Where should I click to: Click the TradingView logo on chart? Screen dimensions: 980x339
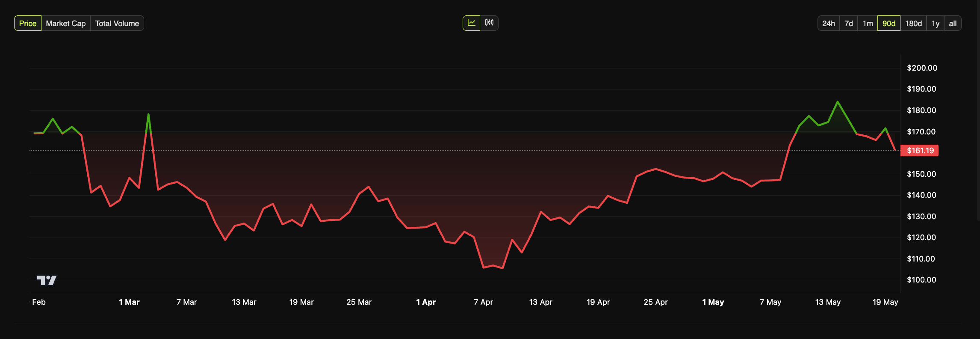click(x=47, y=280)
